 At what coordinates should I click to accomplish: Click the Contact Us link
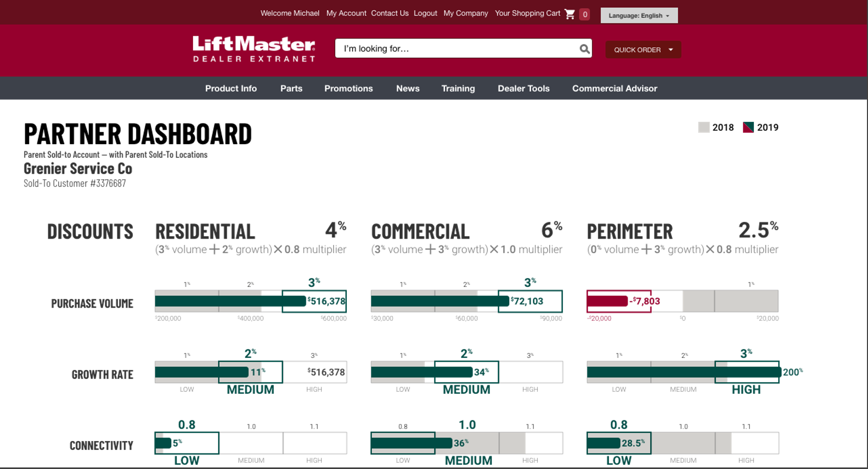[x=390, y=13]
